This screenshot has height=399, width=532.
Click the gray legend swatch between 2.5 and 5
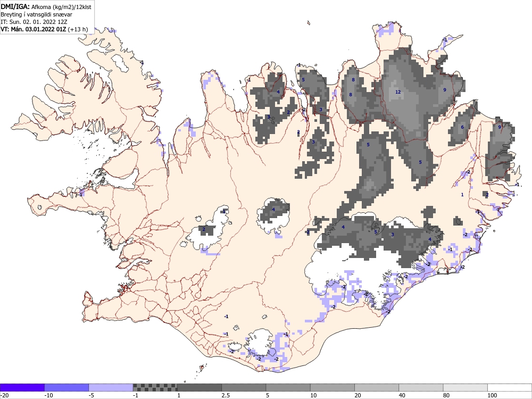tap(244, 387)
